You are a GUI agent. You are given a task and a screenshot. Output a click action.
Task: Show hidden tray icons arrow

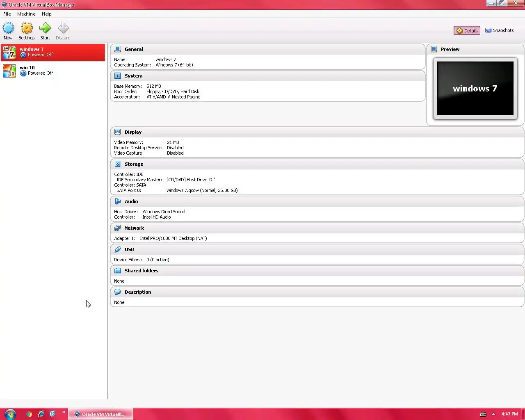pyautogui.click(x=493, y=414)
